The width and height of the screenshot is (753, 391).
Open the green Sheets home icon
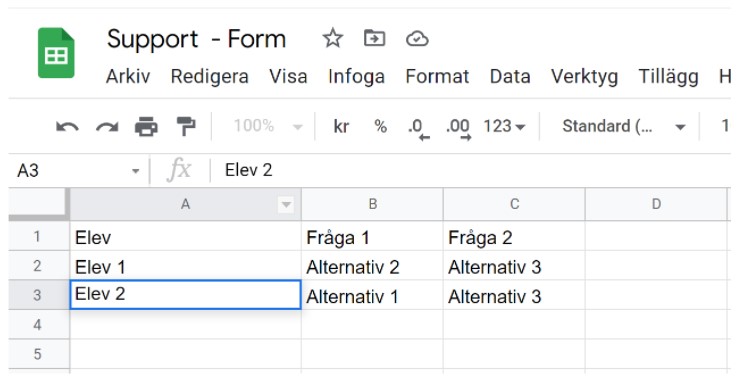56,53
